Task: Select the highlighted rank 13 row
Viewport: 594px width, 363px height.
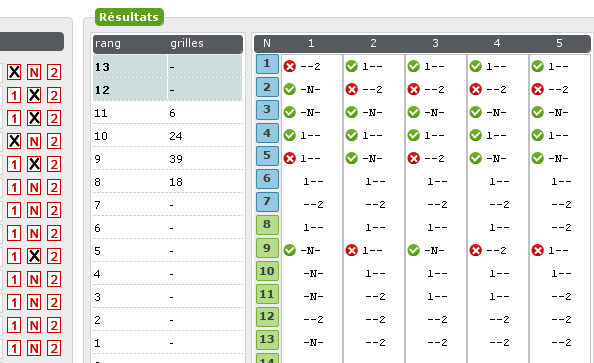Action: click(x=168, y=67)
